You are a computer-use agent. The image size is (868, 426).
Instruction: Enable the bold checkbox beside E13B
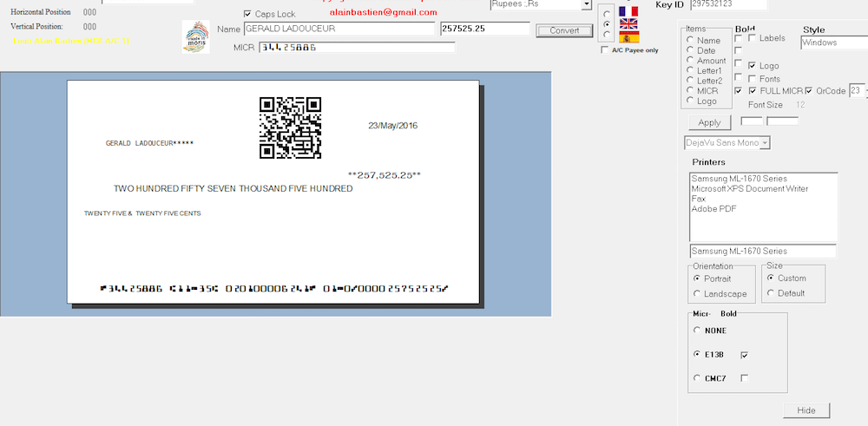745,355
